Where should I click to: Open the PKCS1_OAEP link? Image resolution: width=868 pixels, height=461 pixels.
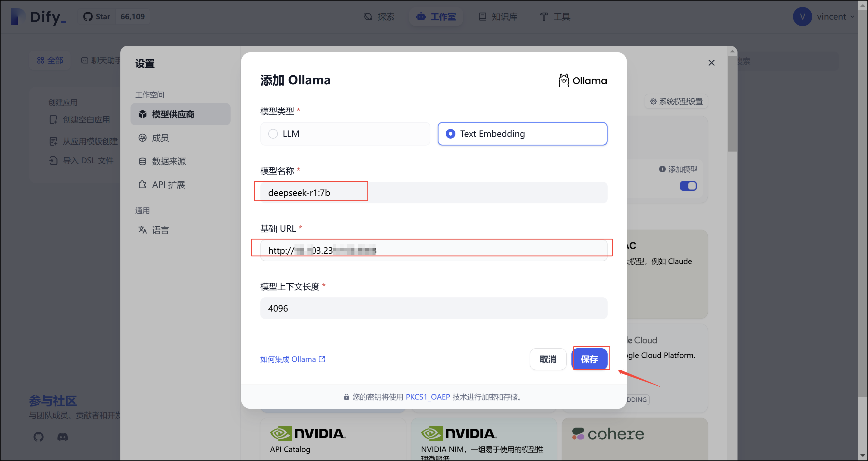pos(428,397)
